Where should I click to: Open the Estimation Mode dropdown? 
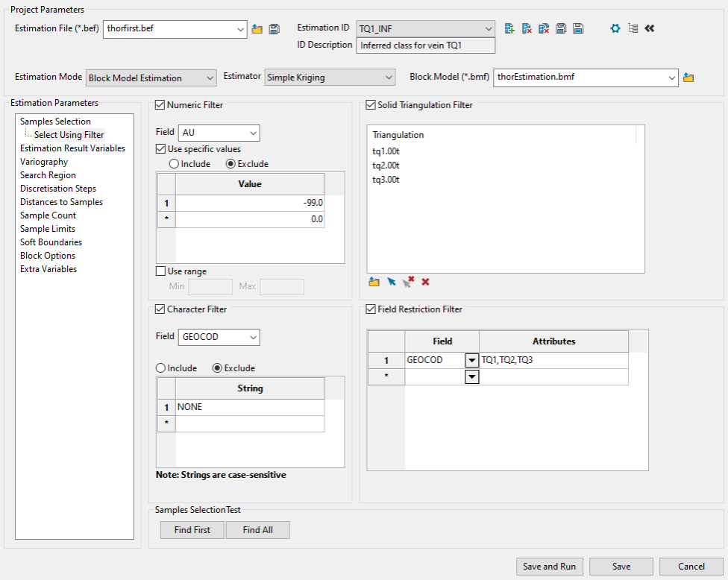151,78
